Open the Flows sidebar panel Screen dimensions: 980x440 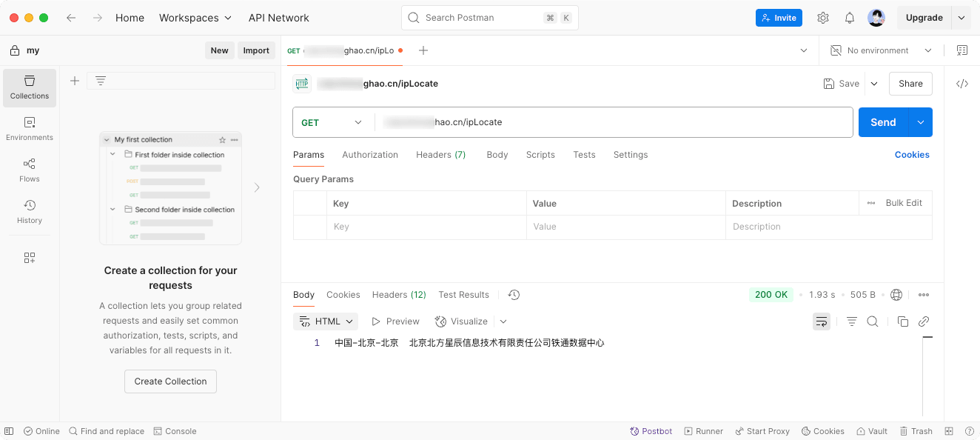pos(30,170)
